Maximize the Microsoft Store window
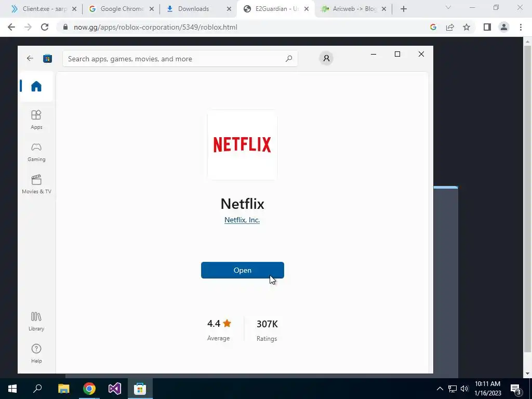The width and height of the screenshot is (532, 399). point(397,54)
